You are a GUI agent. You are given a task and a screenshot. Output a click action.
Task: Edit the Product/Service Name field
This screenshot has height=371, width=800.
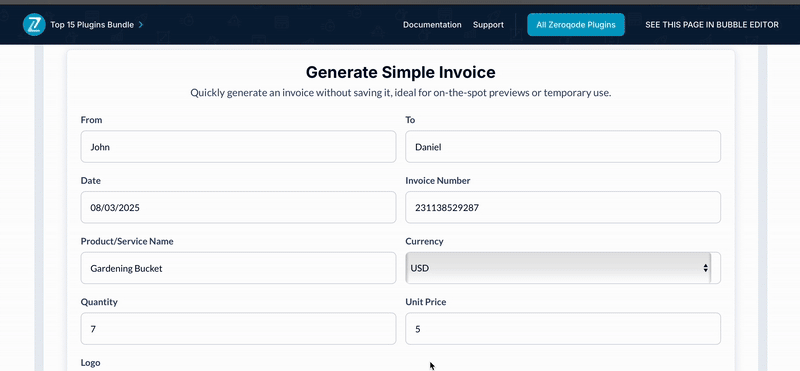click(238, 268)
